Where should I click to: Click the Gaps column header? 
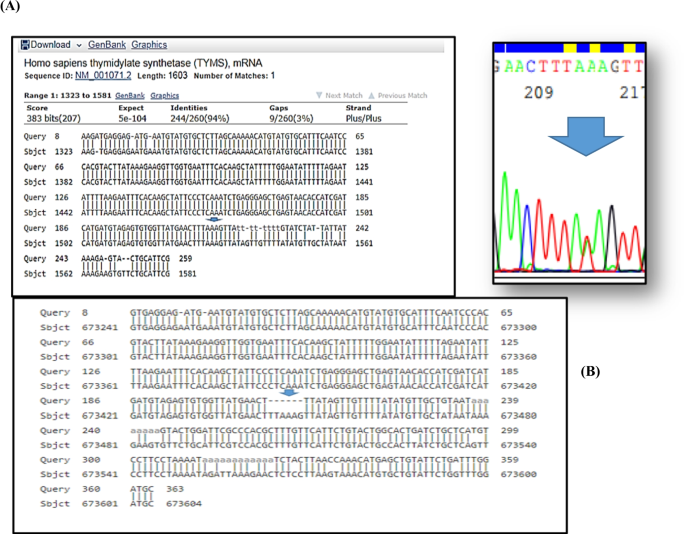pyautogui.click(x=278, y=108)
